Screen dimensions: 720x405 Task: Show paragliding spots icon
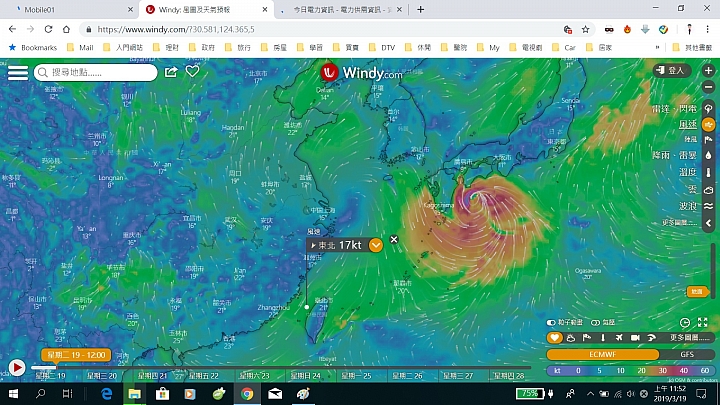click(651, 338)
